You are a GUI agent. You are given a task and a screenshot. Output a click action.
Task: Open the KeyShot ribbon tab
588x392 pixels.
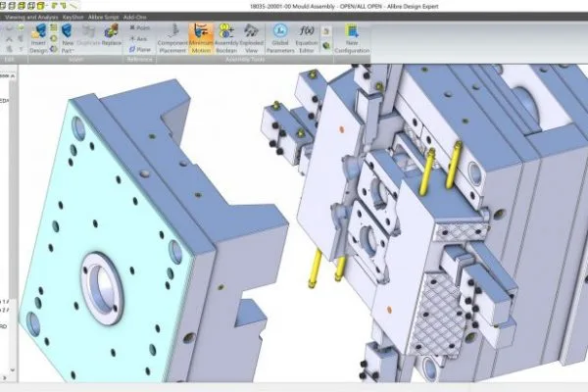click(73, 18)
